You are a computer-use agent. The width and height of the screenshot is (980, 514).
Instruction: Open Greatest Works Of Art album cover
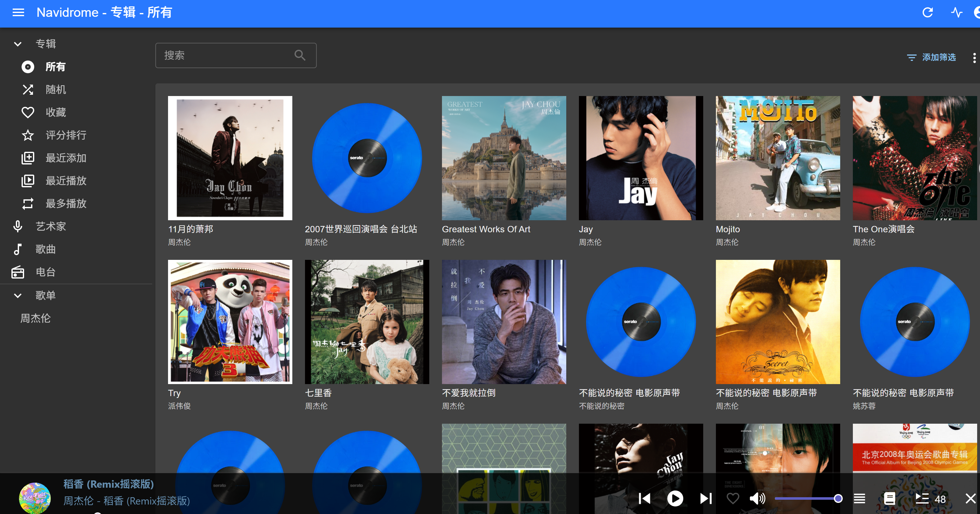point(504,158)
